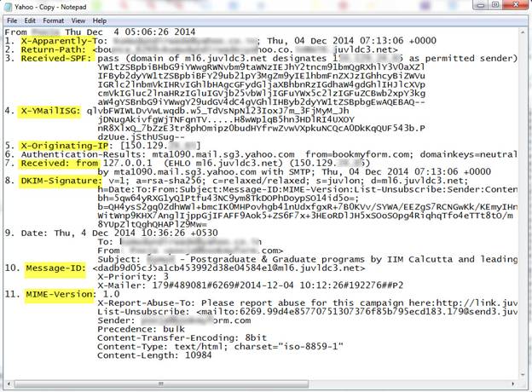The height and width of the screenshot is (392, 532).
Task: Click the 'h=Date:To:From:Subject' DKIM line
Action: click(x=307, y=189)
